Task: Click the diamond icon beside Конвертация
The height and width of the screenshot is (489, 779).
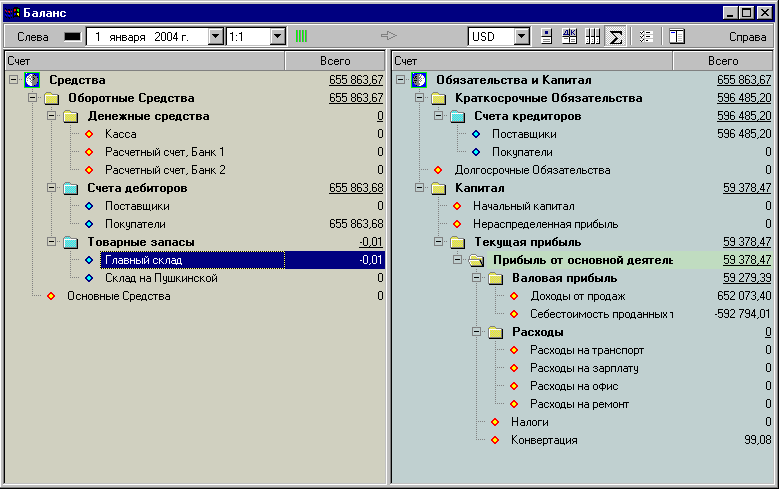Action: [495, 440]
